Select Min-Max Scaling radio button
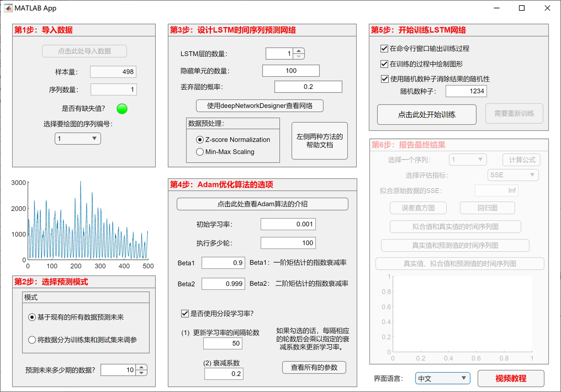 coord(200,152)
